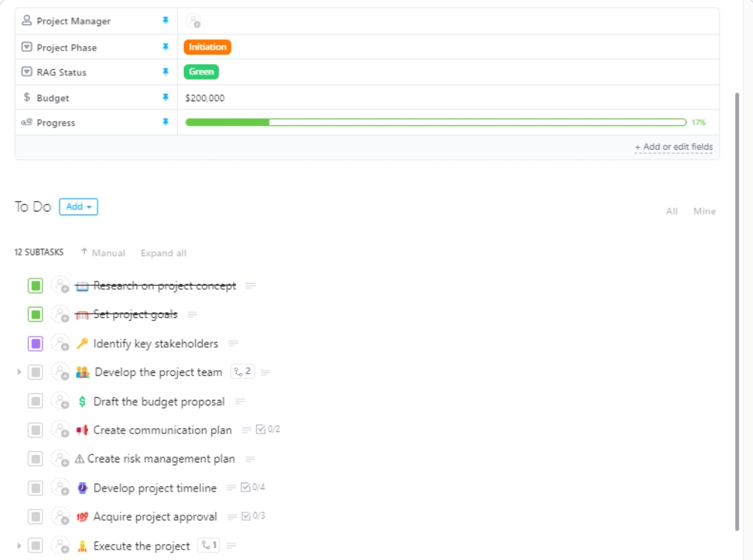Open Project Phase Initiation dropdown
The image size is (753, 560).
click(x=208, y=47)
